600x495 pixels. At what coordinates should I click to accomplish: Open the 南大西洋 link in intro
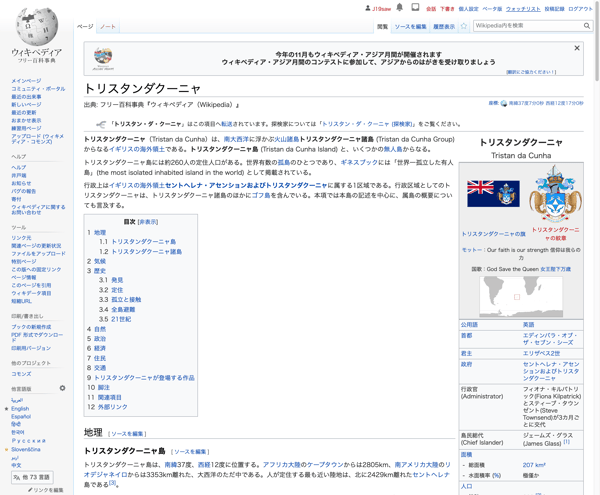(236, 139)
